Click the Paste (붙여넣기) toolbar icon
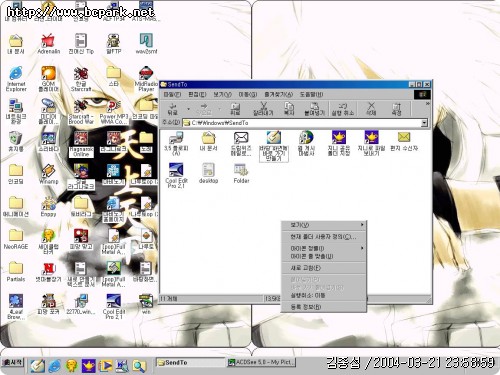Image resolution: width=500 pixels, height=375 pixels. tap(314, 109)
